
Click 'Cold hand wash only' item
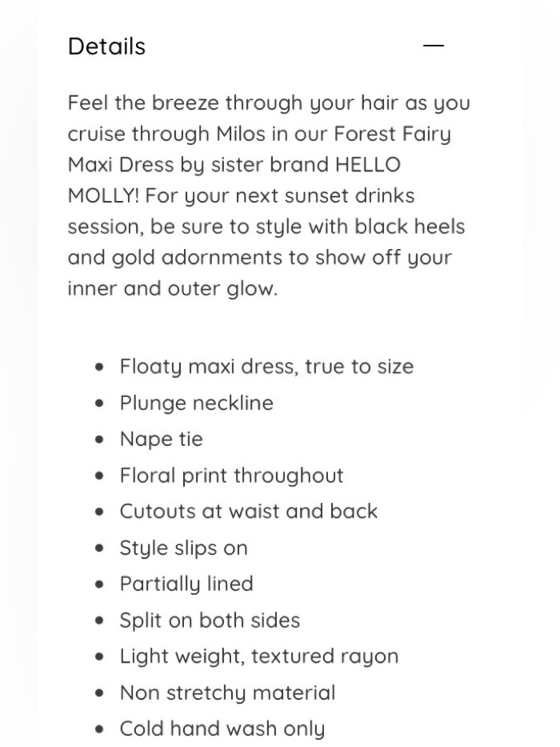[222, 729]
